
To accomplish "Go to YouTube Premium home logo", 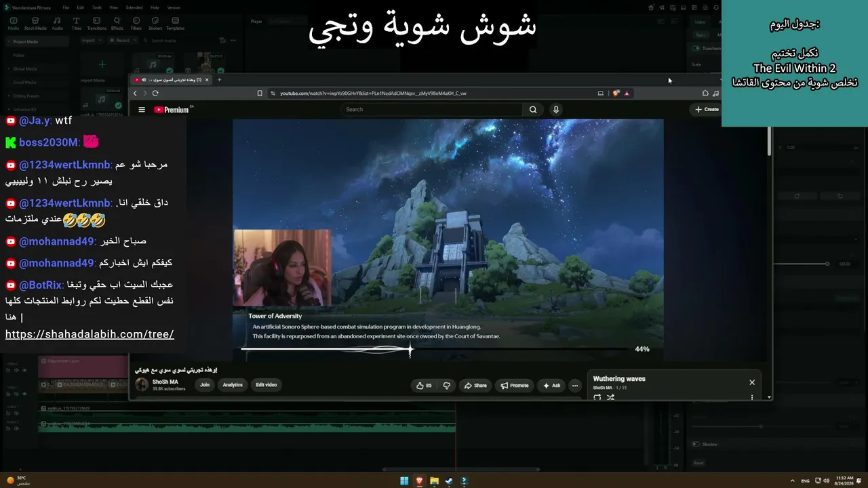I will coord(172,109).
